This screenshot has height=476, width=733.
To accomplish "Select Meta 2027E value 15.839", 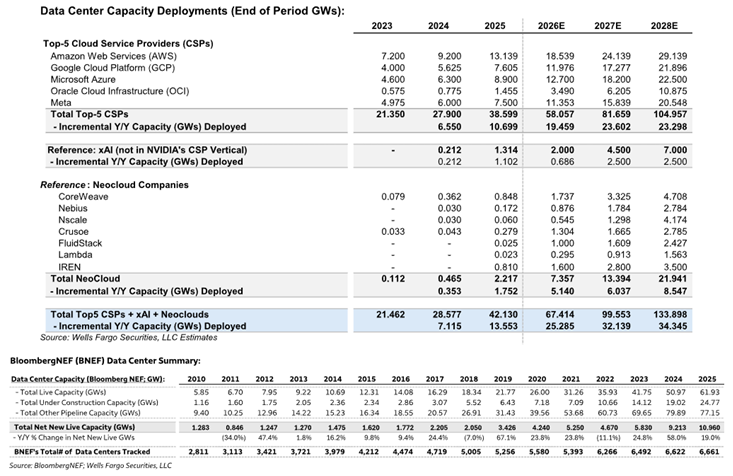I will (616, 103).
